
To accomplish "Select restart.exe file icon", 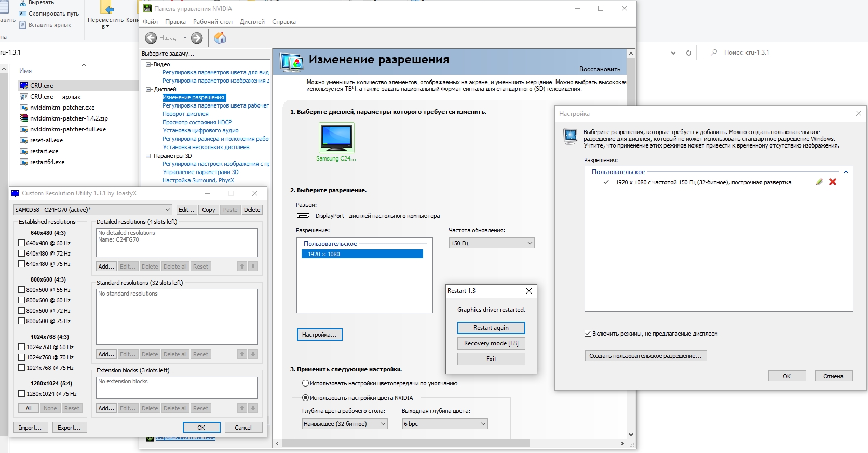I will (23, 151).
